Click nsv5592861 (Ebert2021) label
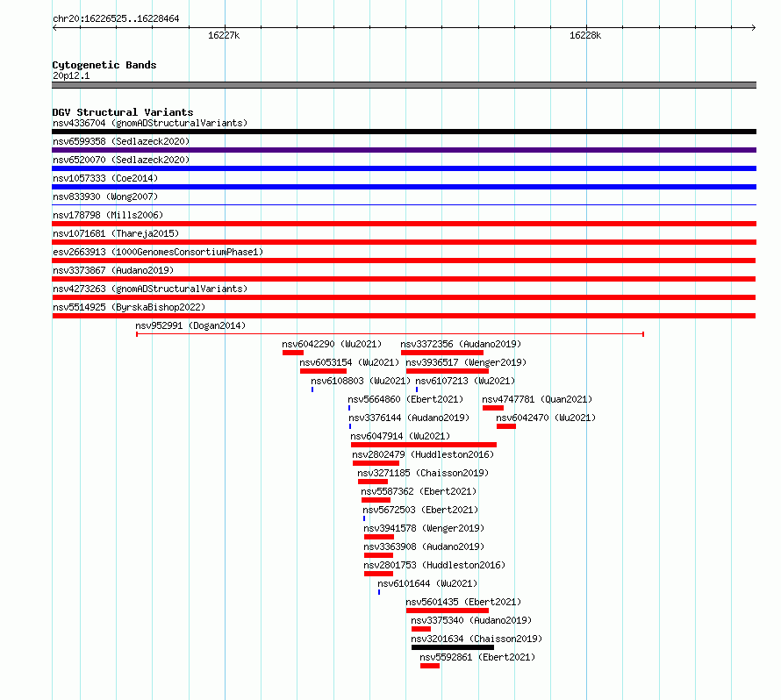The image size is (781, 700). pos(477,657)
